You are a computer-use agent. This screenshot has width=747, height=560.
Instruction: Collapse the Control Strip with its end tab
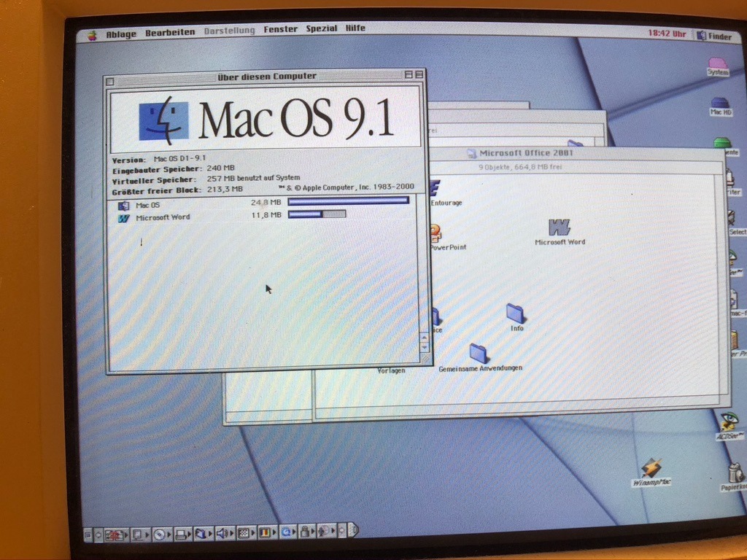tap(353, 530)
